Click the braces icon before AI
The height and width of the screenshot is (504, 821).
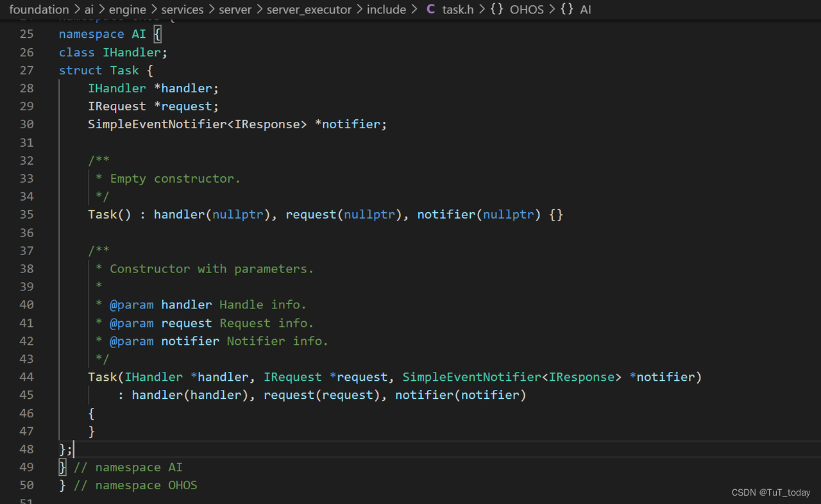pos(567,10)
